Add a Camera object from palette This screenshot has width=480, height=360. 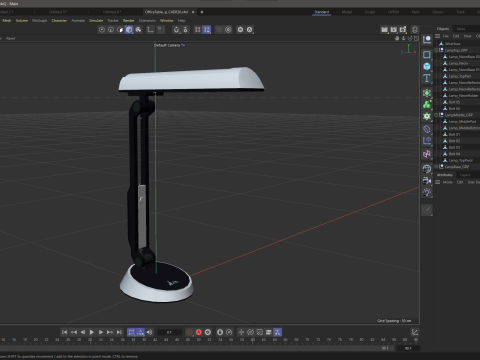point(427,181)
